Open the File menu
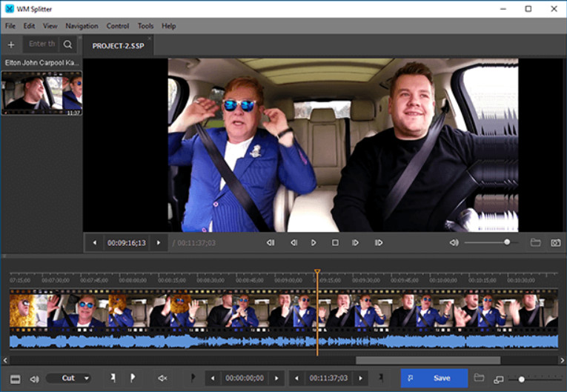The image size is (567, 392). click(x=10, y=26)
